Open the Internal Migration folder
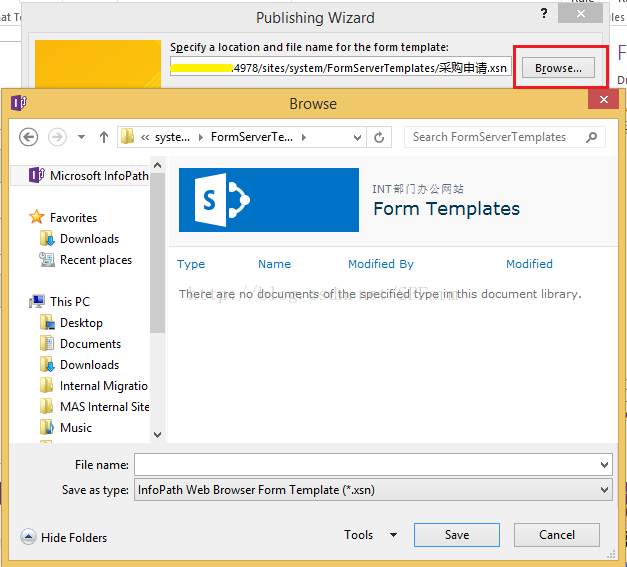 click(94, 386)
